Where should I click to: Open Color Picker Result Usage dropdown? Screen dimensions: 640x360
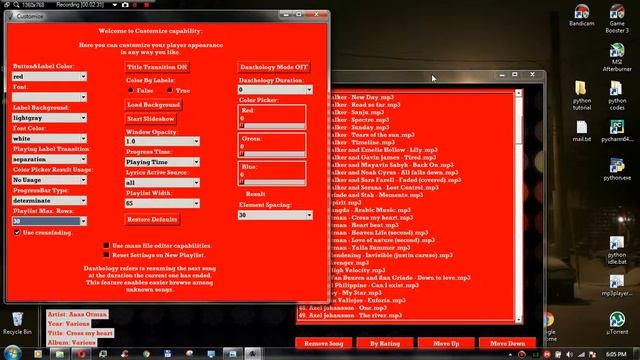[49, 180]
